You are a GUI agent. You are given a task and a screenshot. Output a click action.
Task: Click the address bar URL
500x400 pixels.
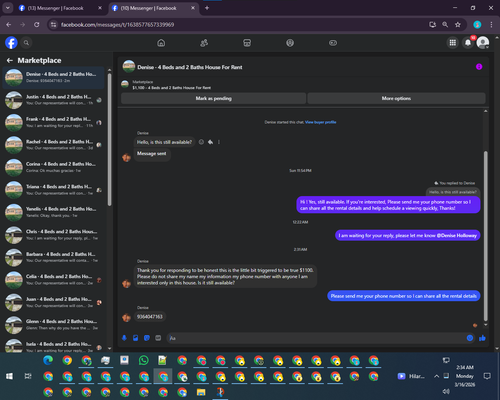pos(117,25)
